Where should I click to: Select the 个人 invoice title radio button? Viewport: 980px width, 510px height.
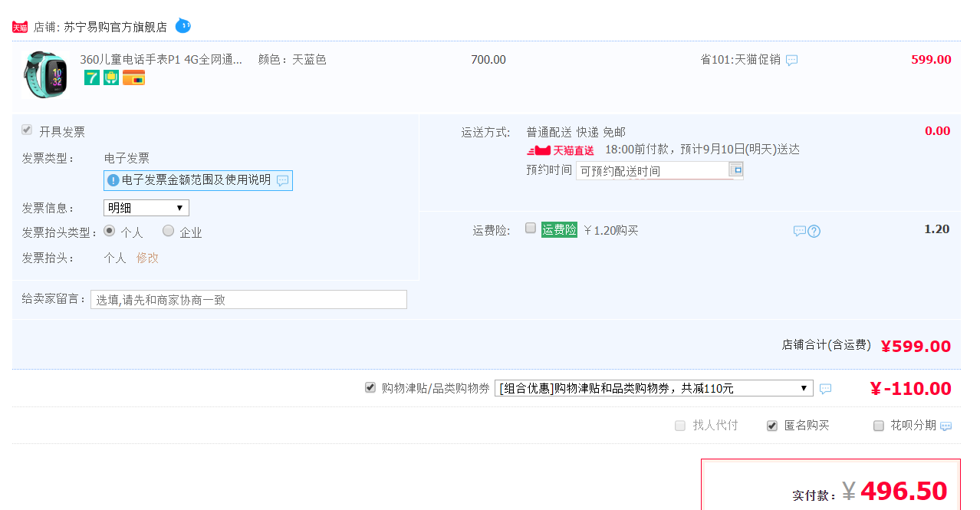coord(110,231)
